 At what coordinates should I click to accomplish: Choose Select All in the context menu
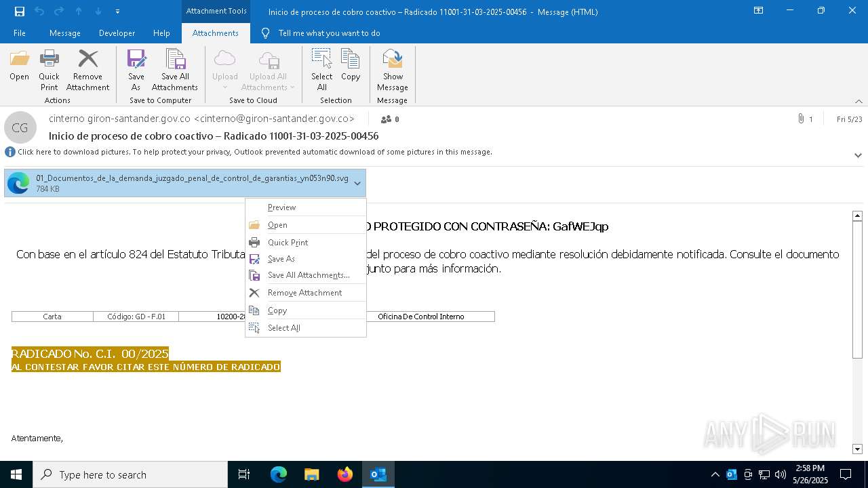[306, 328]
